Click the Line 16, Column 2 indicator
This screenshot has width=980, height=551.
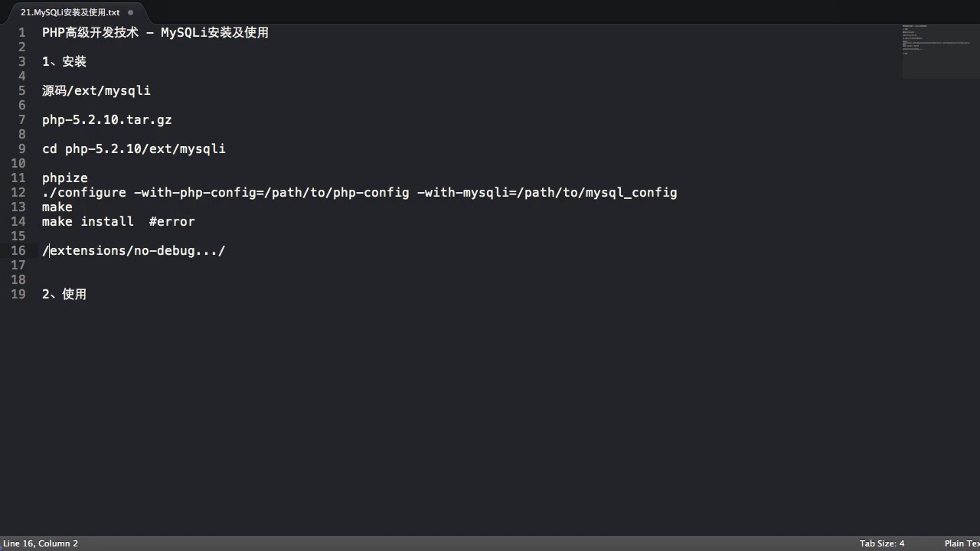click(x=41, y=543)
